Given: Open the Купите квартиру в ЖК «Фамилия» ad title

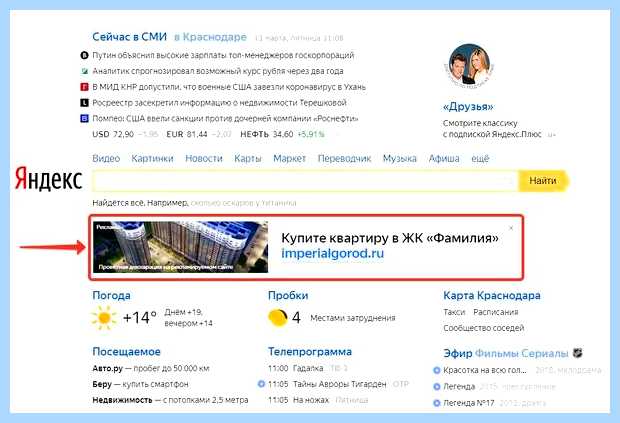Looking at the screenshot, I should (x=390, y=238).
